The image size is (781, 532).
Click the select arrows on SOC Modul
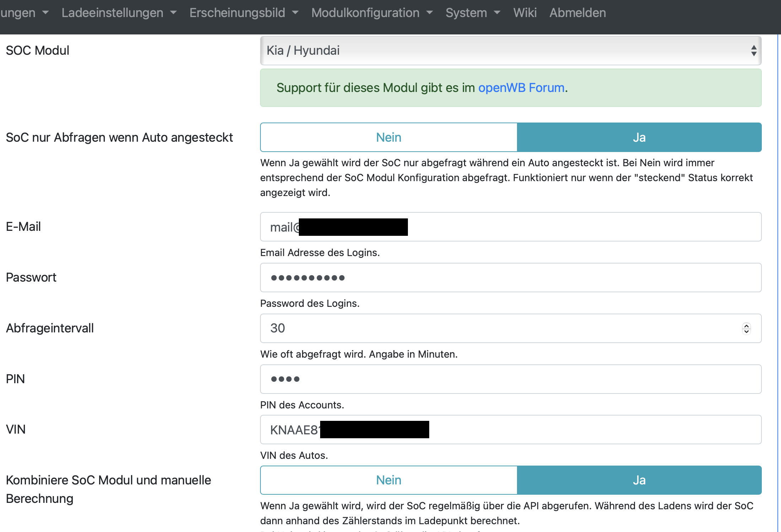coord(753,50)
